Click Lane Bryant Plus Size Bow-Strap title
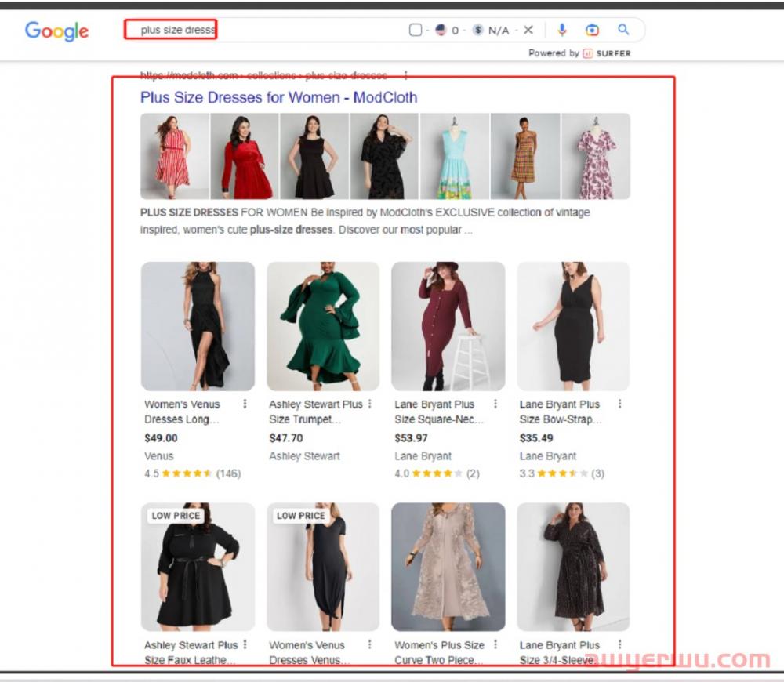This screenshot has height=682, width=784. (560, 412)
